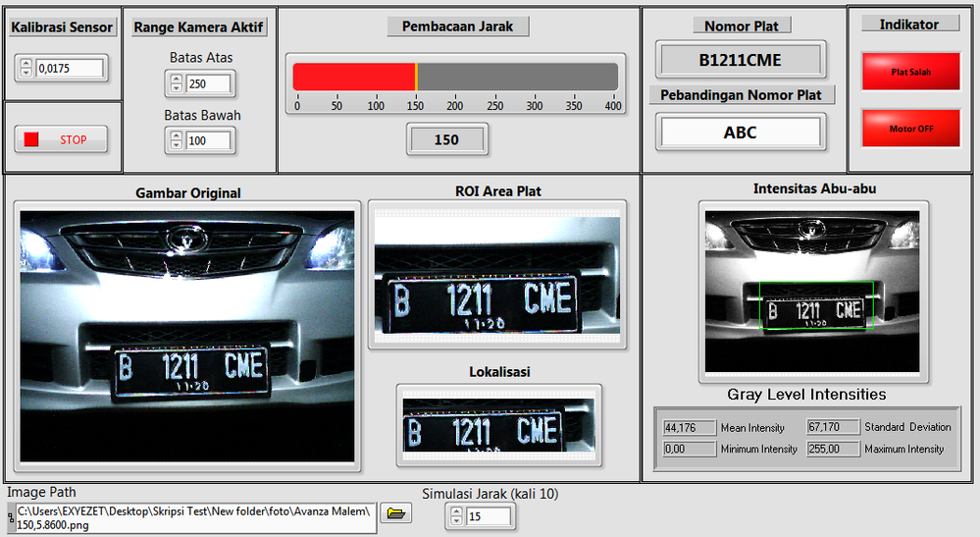Click the Batas Bawah 100 field
The image size is (980, 537).
click(208, 140)
